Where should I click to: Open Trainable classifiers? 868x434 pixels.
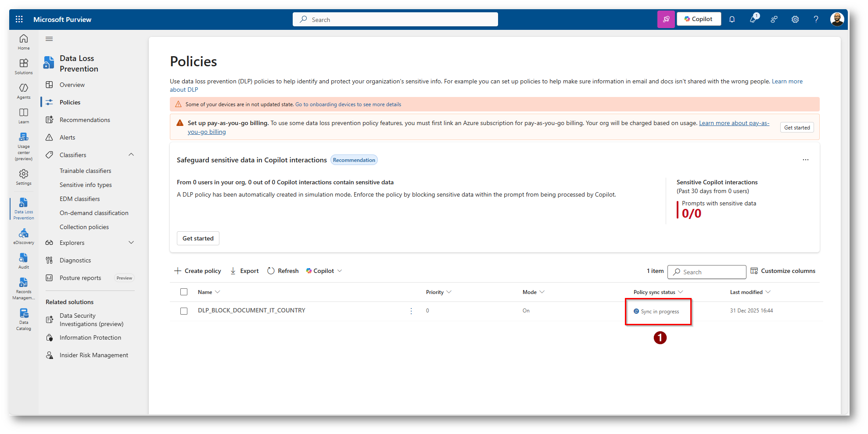click(x=86, y=171)
